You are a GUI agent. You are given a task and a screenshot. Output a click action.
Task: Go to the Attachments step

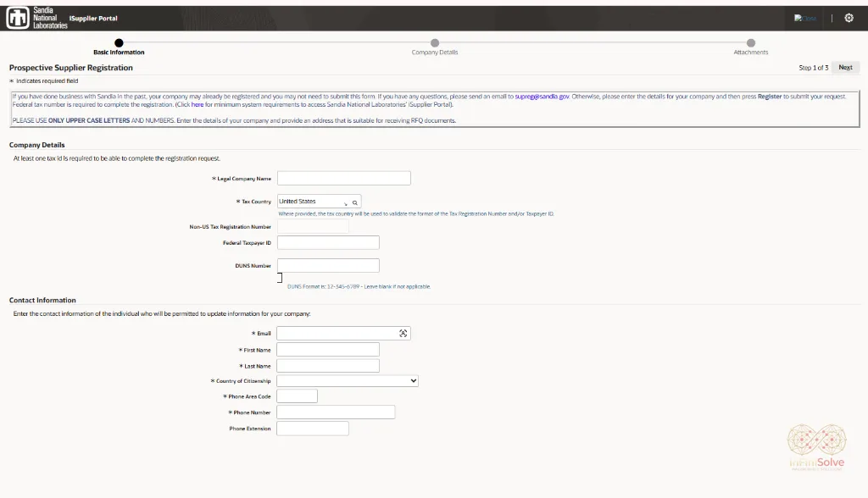point(751,47)
